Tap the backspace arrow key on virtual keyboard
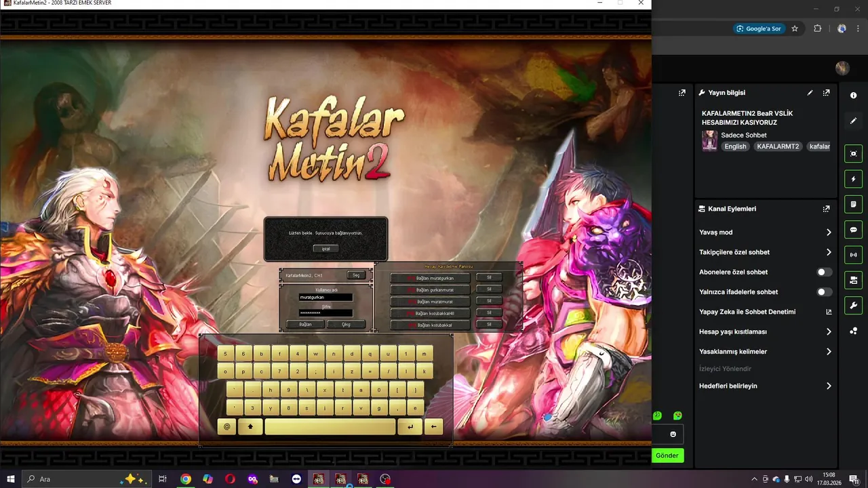 coord(433,427)
